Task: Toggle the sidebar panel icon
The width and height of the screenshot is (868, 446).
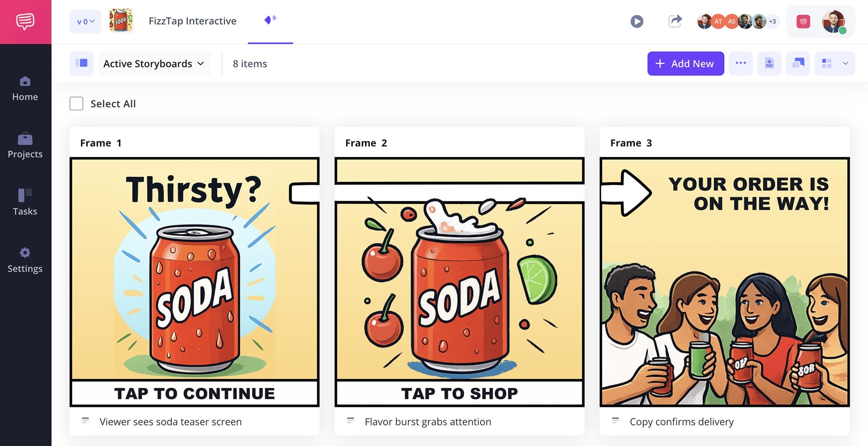Action: [82, 63]
